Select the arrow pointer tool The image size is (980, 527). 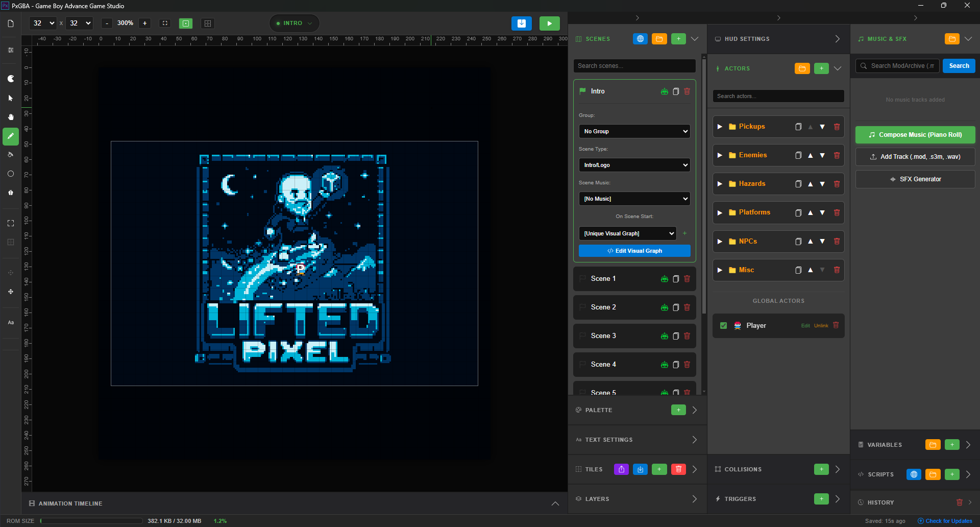click(11, 98)
